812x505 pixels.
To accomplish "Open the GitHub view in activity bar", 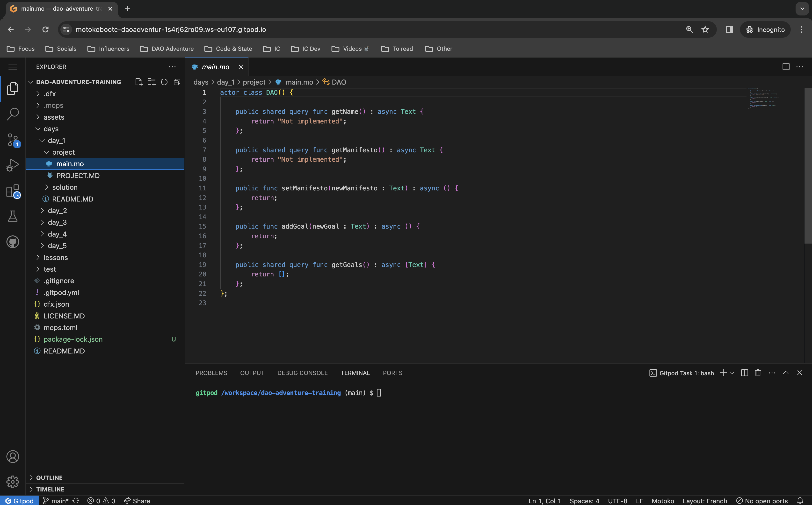I will (13, 242).
